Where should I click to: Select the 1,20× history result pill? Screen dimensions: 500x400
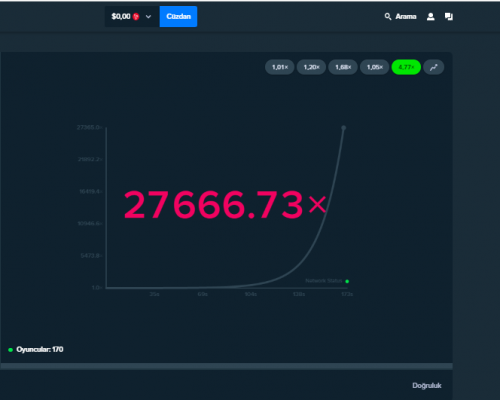tap(311, 67)
